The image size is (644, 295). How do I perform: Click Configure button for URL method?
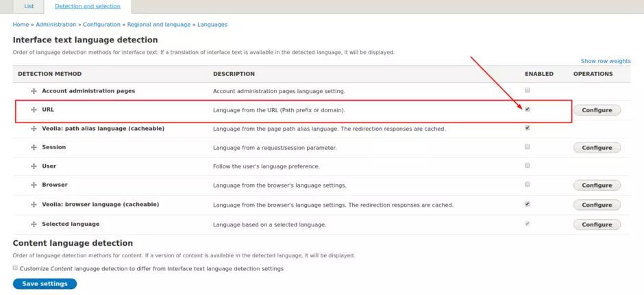click(x=597, y=110)
